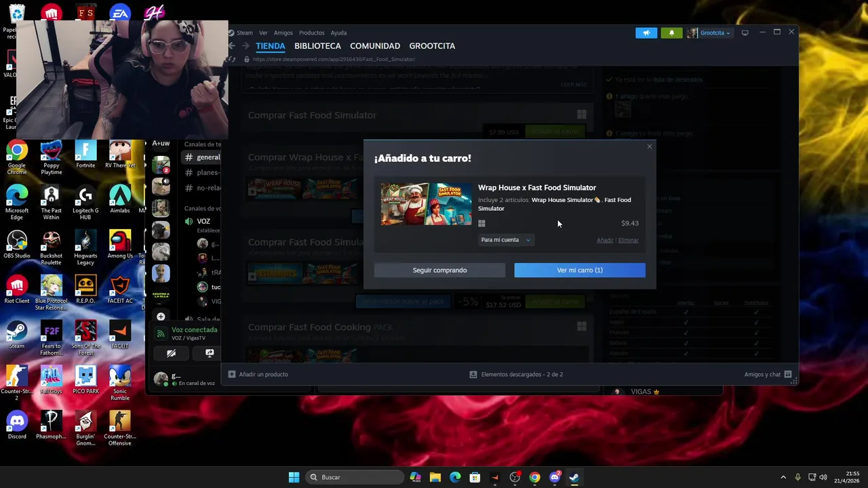The image size is (868, 488).
Task: Switch to BIBLIOTECA tab
Action: (317, 46)
